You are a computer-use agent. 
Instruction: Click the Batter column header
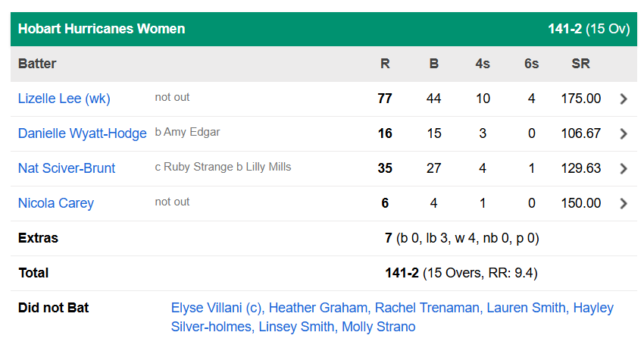37,64
